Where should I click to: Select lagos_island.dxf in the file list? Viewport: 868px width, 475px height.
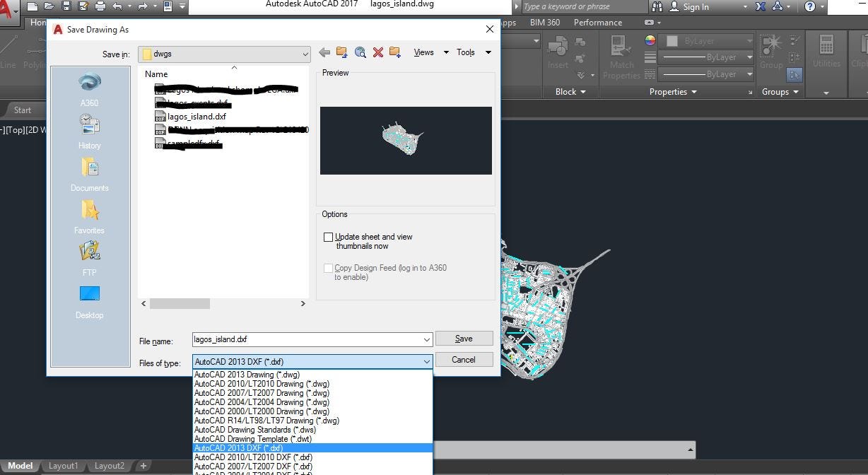point(190,117)
